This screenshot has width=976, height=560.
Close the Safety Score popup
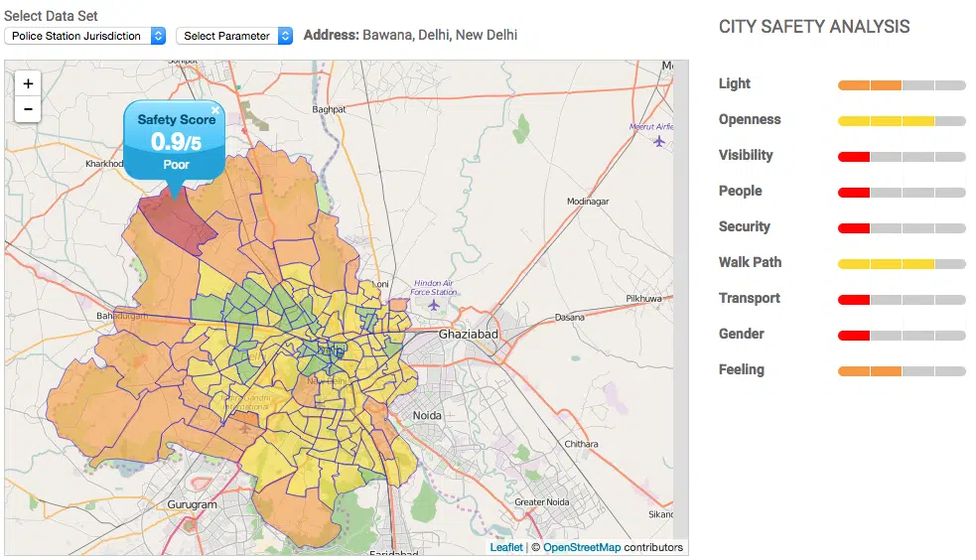[x=215, y=110]
